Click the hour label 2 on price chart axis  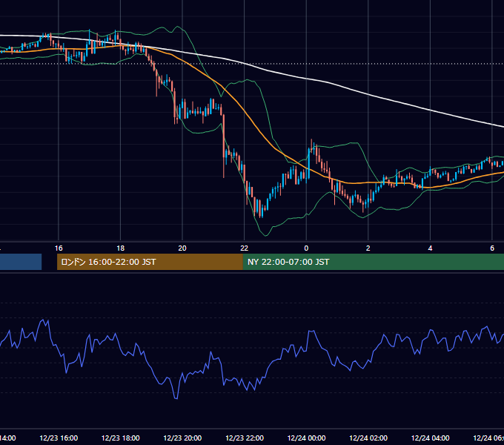[x=368, y=248]
